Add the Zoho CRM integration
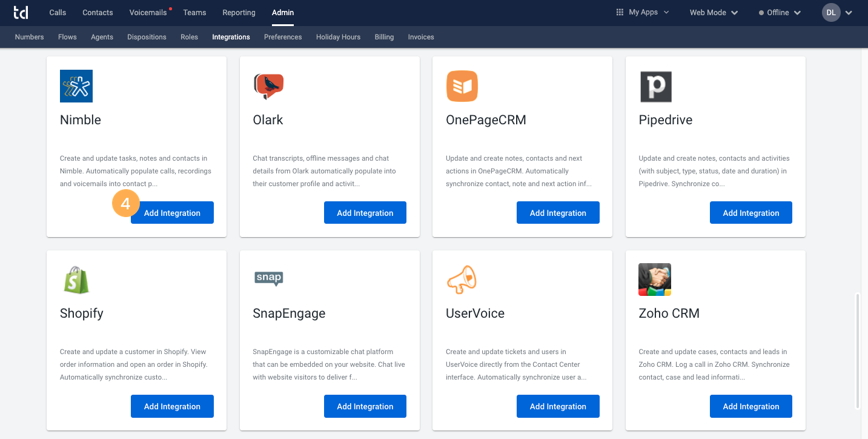The width and height of the screenshot is (868, 439). (751, 406)
